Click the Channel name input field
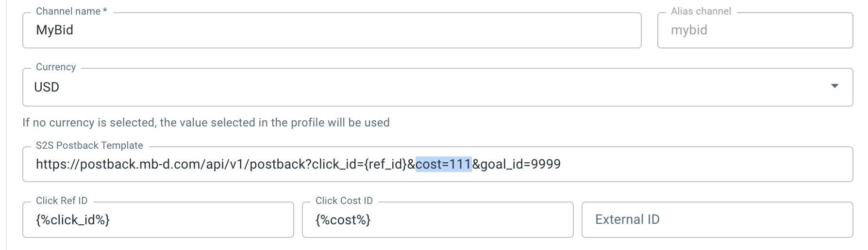 point(332,30)
